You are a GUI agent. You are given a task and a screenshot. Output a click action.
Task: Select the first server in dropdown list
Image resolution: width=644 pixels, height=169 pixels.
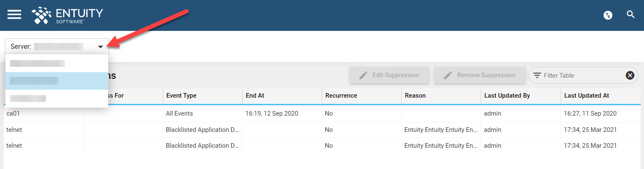coord(57,63)
